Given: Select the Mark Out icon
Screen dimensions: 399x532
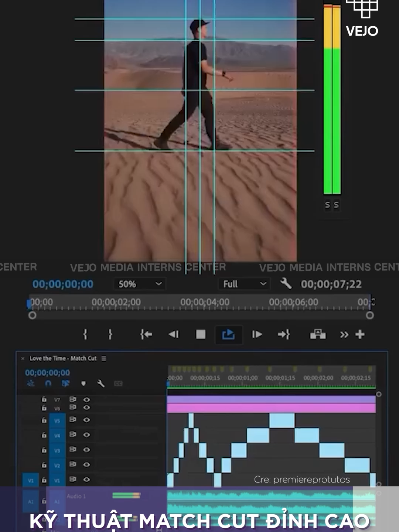Looking at the screenshot, I should pos(110,334).
